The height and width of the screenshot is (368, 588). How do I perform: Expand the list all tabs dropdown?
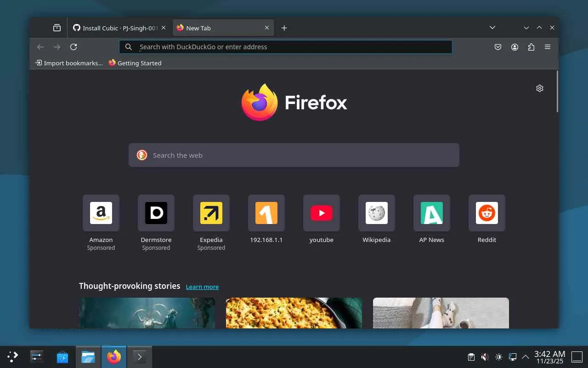point(492,28)
